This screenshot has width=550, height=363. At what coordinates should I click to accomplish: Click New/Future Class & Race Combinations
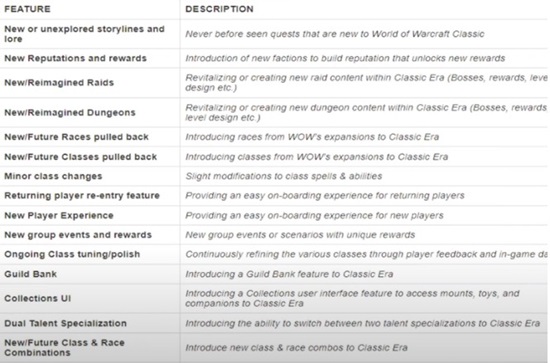(64, 348)
